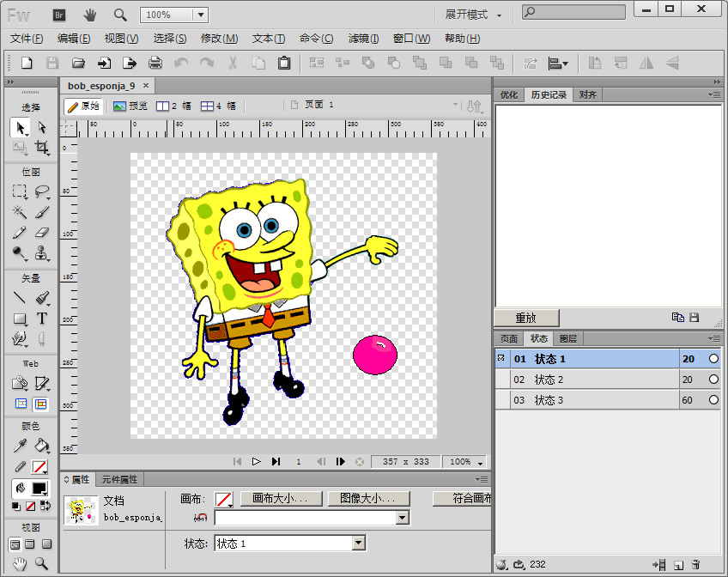Viewport: 728px width, 577px height.
Task: Switch to the 图层 tab
Action: point(567,338)
